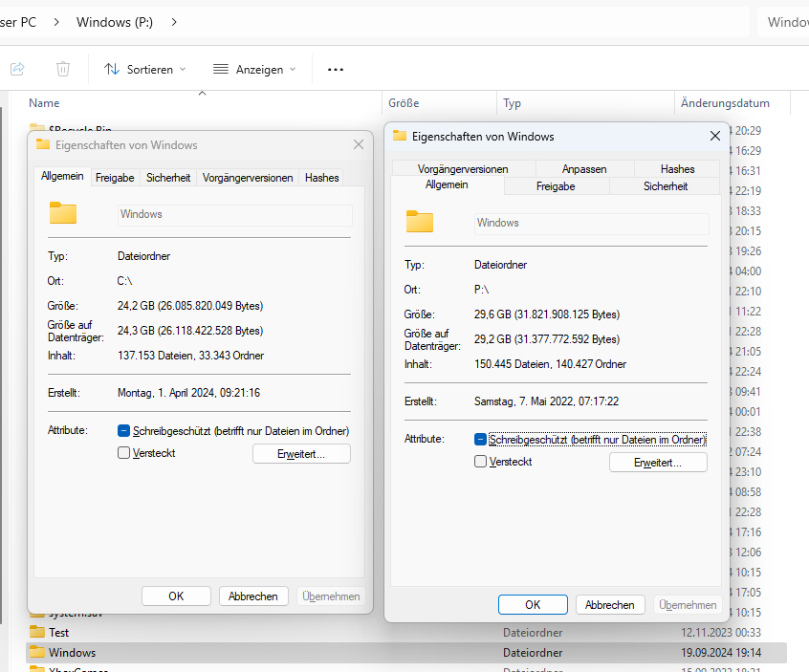Click Übernehmen in left C:\ dialog
Screen dimensions: 809x672
click(x=331, y=596)
